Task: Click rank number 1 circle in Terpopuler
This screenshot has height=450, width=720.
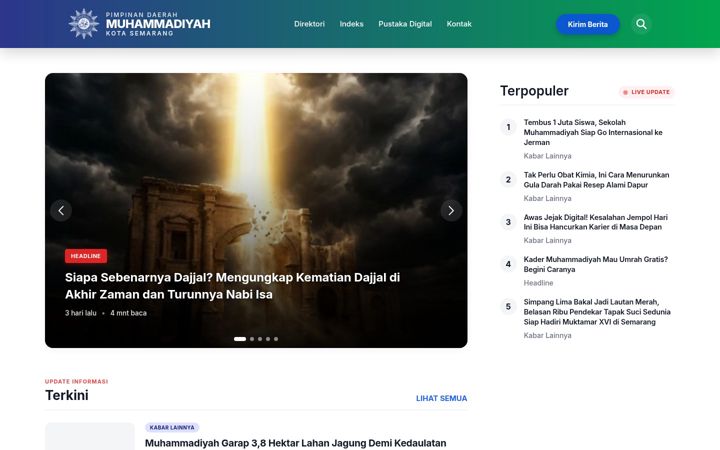Action: point(508,127)
